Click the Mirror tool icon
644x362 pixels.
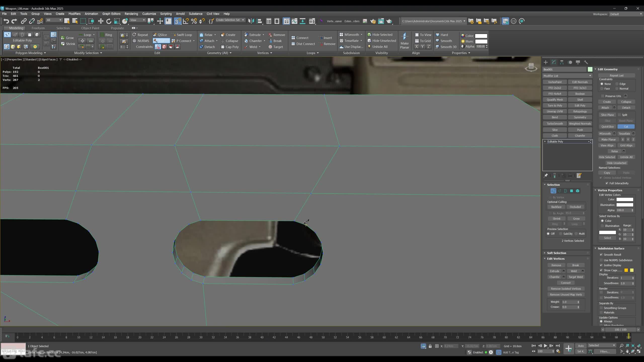[x=251, y=21]
